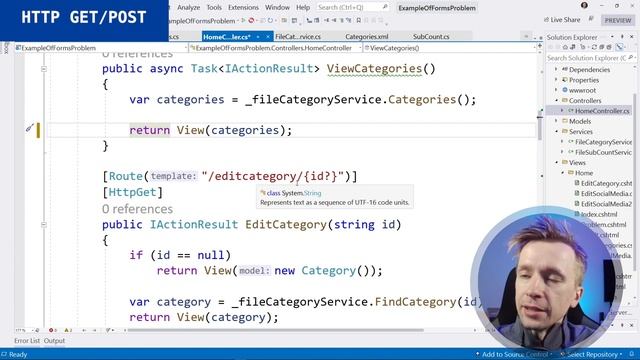This screenshot has width=640, height=360.
Task: Close the Solution Explorer panel
Action: (x=632, y=37)
